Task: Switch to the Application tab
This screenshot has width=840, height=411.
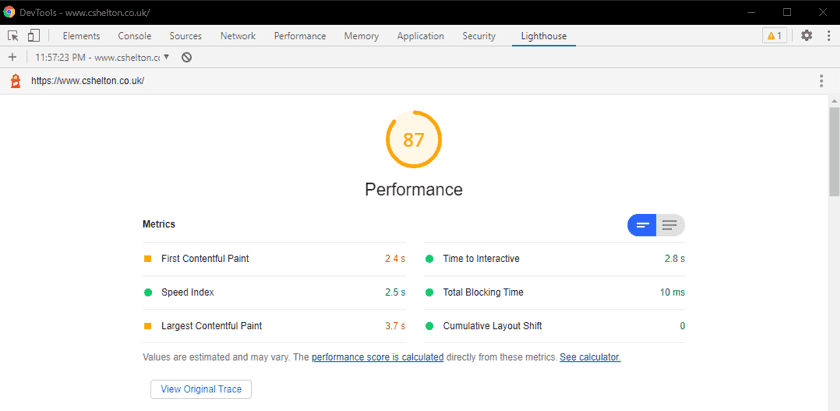Action: 421,36
